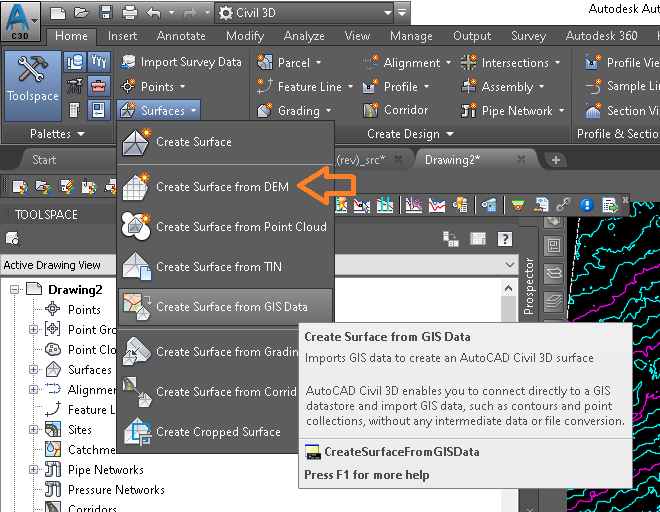Screen dimensions: 660x512
Task: Click the blue exclamation info icon in toolbar
Action: [587, 205]
